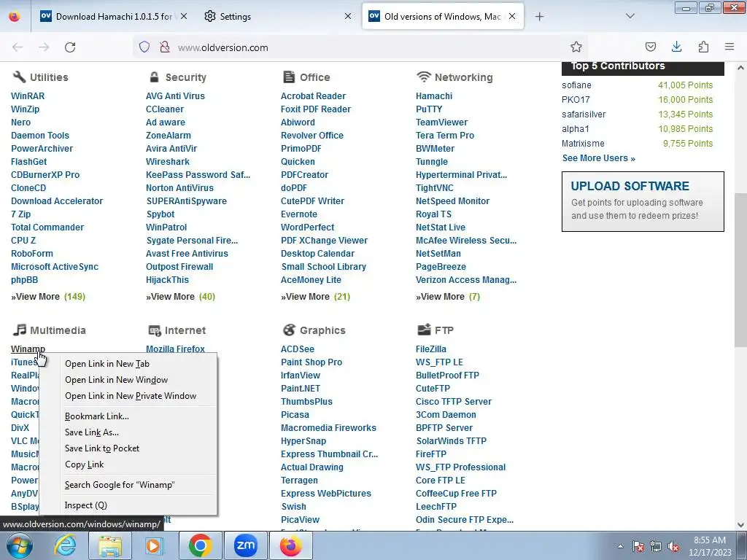Viewport: 747px width, 560px height.
Task: Click the insecure connection padlock icon
Action: [x=165, y=47]
